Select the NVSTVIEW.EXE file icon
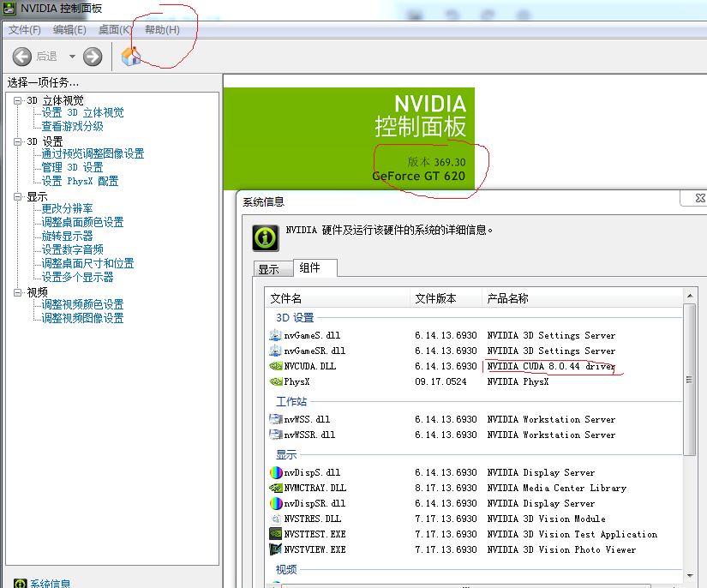Screen dimensions: 707x588 (276, 549)
